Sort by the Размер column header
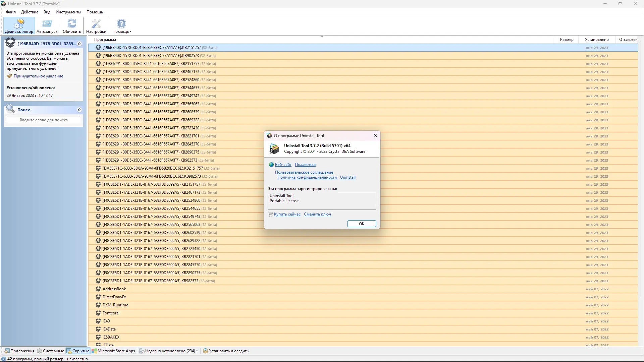Screen dimensions: 644x362 point(567,40)
